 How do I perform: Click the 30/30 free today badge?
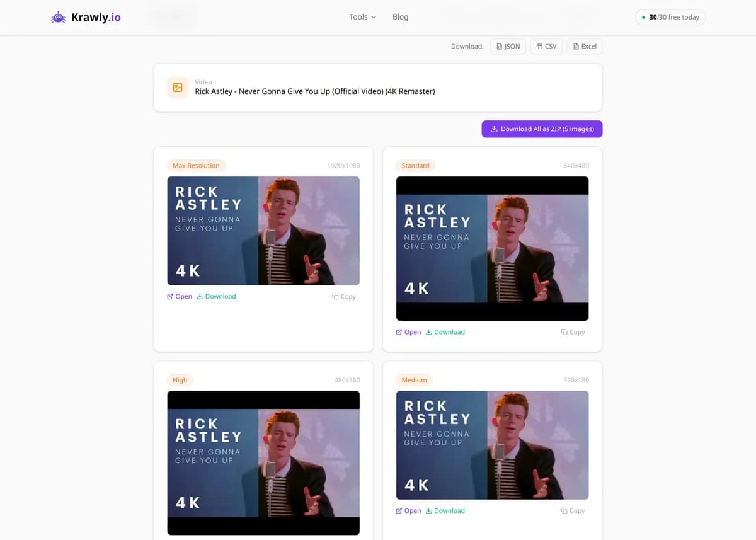(x=670, y=17)
